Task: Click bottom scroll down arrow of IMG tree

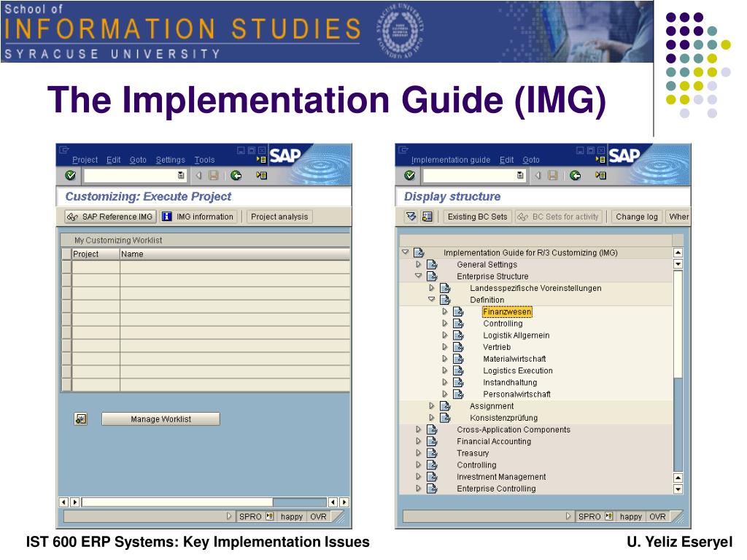Action: click(678, 489)
